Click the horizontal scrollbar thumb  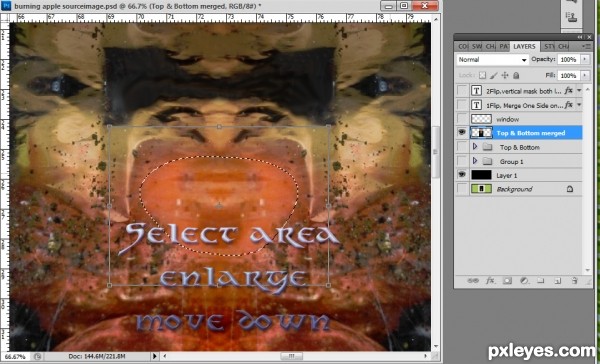[292, 356]
